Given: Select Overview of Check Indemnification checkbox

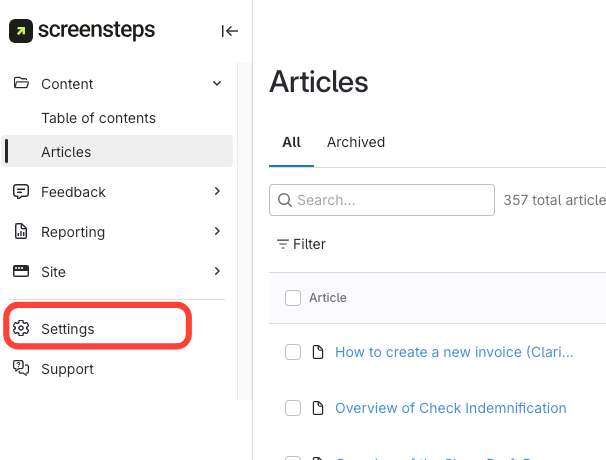Looking at the screenshot, I should (293, 408).
